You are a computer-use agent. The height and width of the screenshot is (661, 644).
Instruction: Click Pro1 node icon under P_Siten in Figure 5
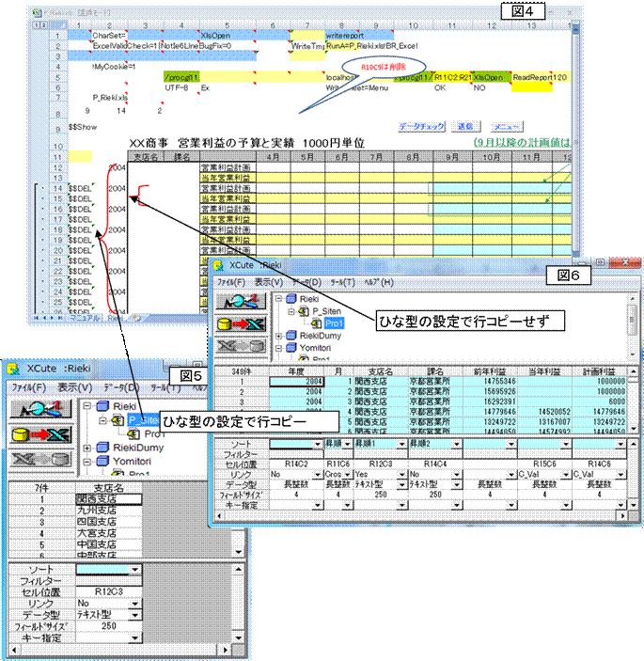pyautogui.click(x=134, y=433)
